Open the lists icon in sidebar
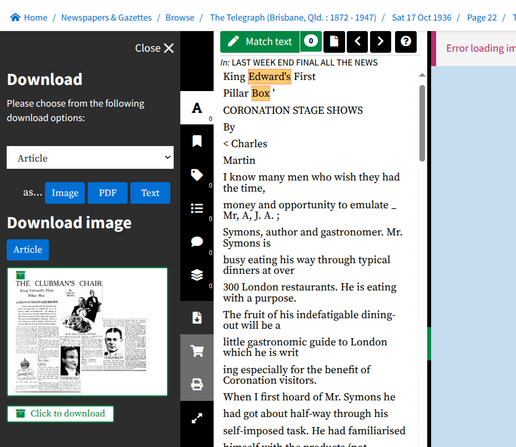The width and height of the screenshot is (516, 447). coord(197,208)
